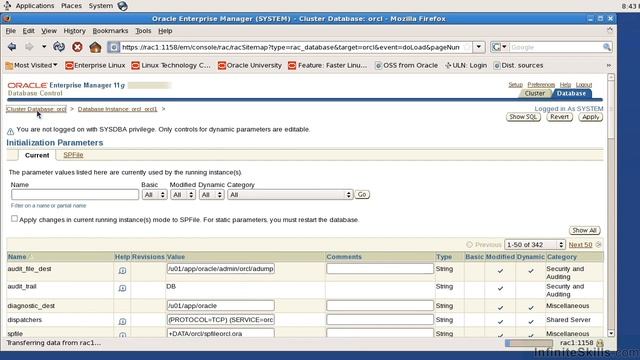The height and width of the screenshot is (360, 640).
Task: Open the URL bar history dropdown
Action: coord(478,47)
